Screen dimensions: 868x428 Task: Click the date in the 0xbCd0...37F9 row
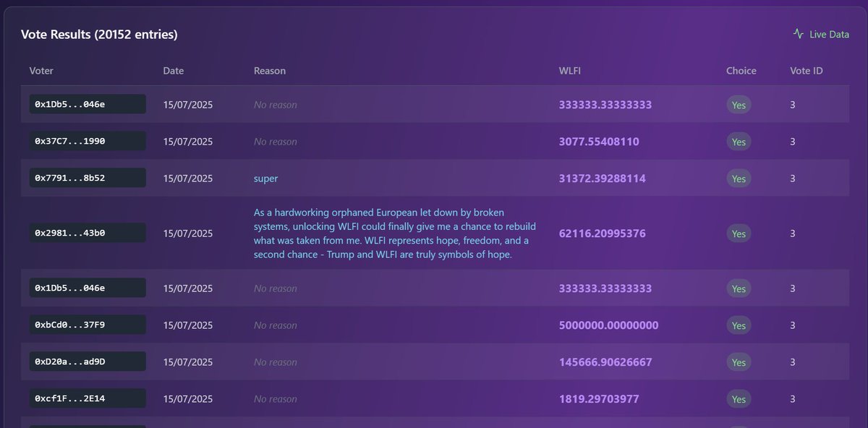(x=188, y=325)
